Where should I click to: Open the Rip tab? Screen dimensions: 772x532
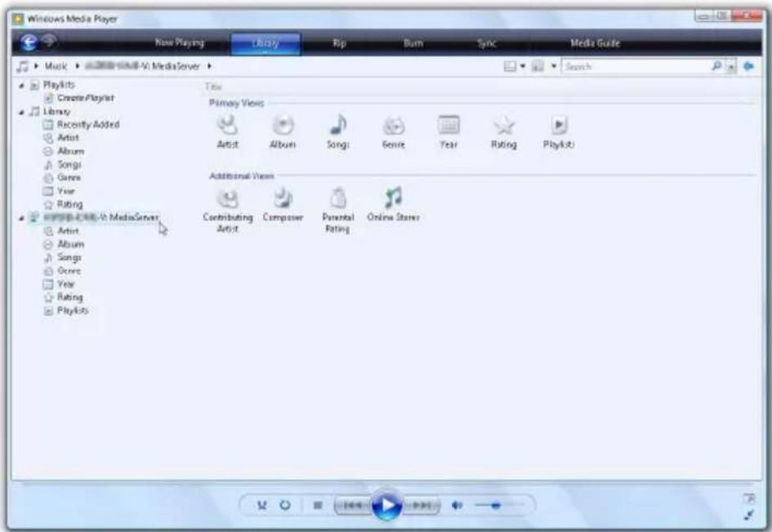click(x=339, y=43)
